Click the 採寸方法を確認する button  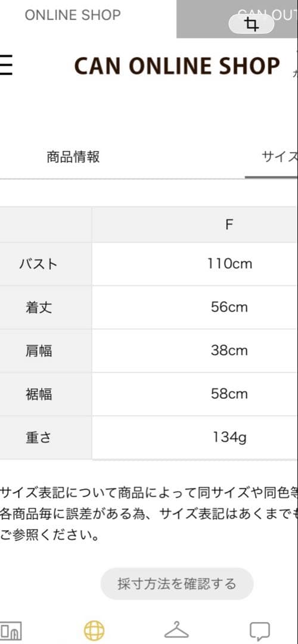(x=177, y=583)
